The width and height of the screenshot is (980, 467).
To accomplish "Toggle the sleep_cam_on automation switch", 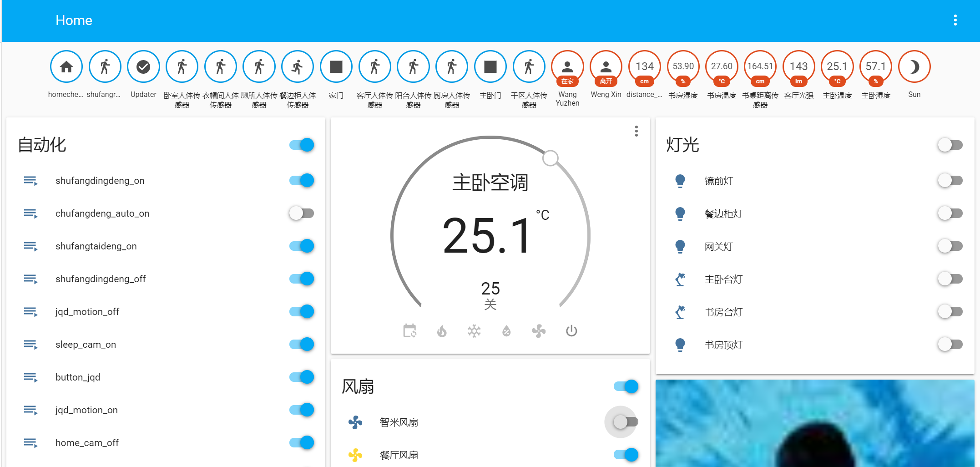I will 302,344.
